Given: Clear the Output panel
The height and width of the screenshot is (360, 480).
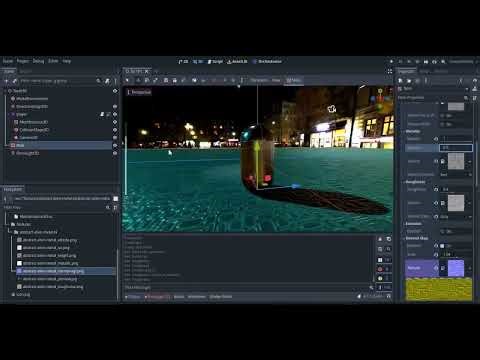Looking at the screenshot, I should coord(380,239).
